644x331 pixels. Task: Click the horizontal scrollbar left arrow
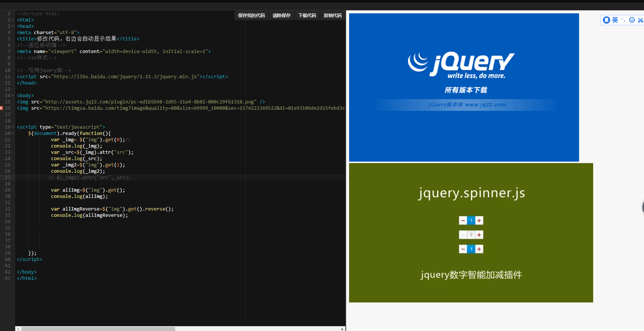(x=18, y=329)
